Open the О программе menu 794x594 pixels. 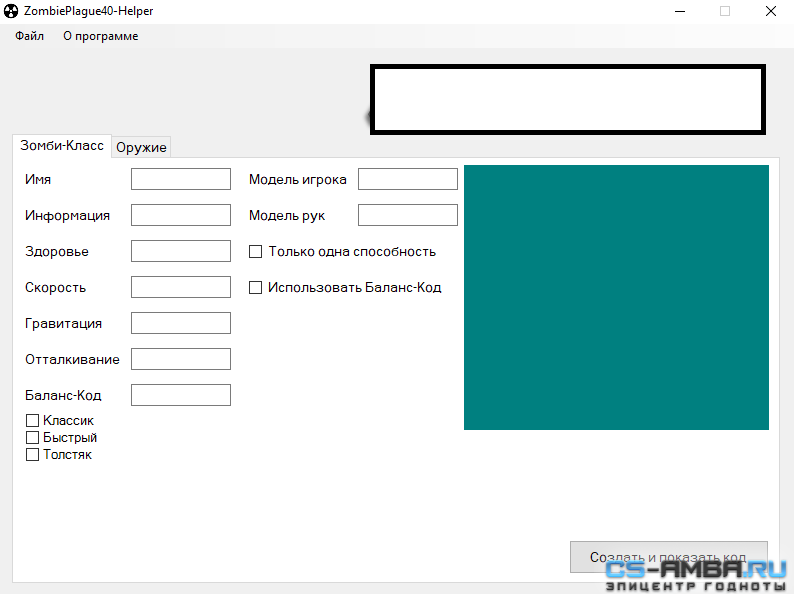(x=100, y=36)
